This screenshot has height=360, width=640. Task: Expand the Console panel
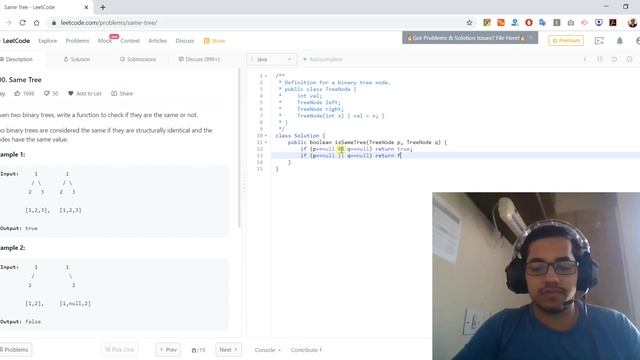point(267,350)
